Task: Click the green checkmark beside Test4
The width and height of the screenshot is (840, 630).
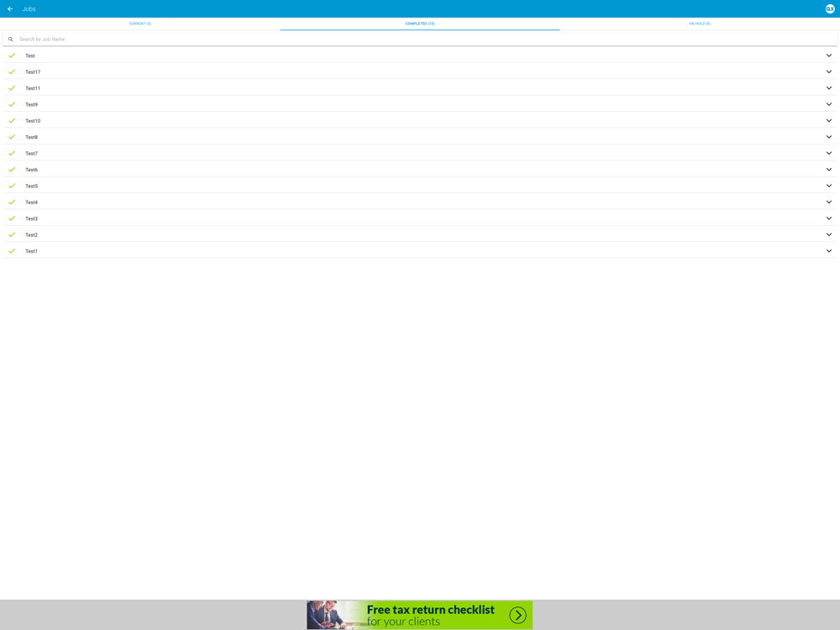Action: tap(12, 202)
